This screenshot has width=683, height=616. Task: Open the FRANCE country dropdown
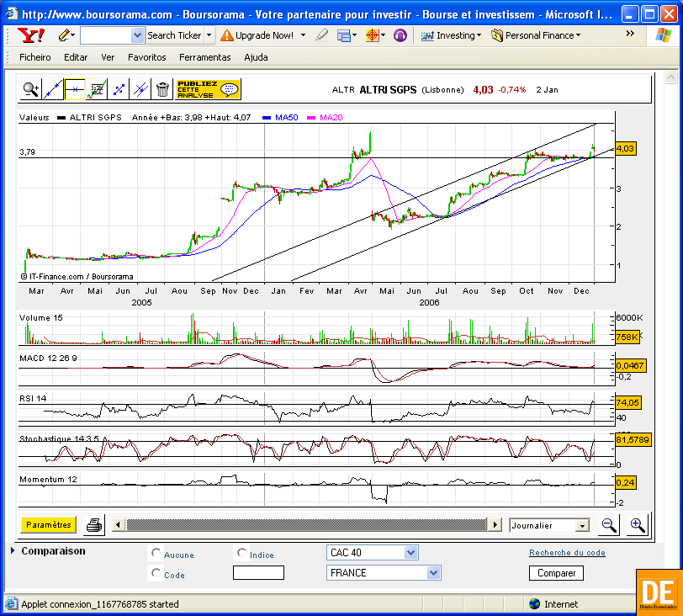(x=433, y=573)
